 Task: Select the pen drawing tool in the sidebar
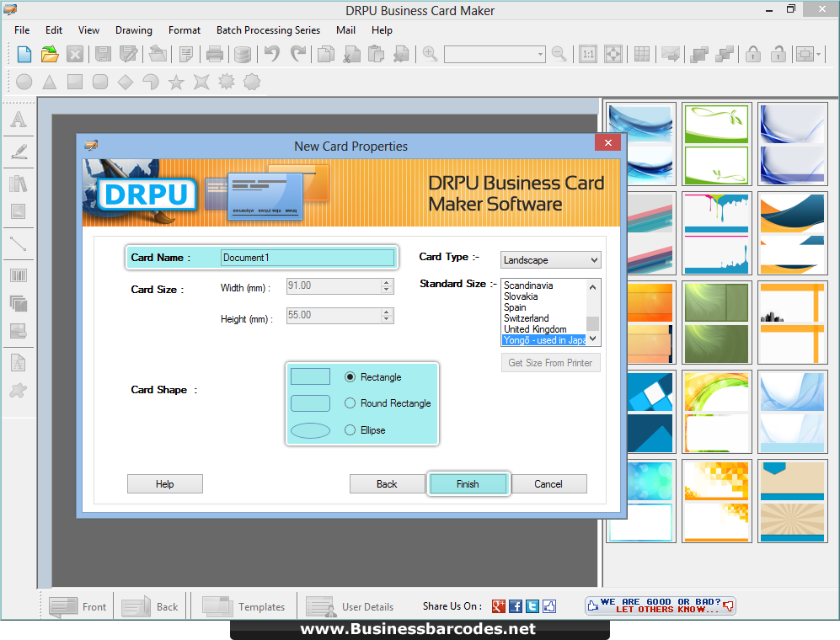tap(19, 152)
